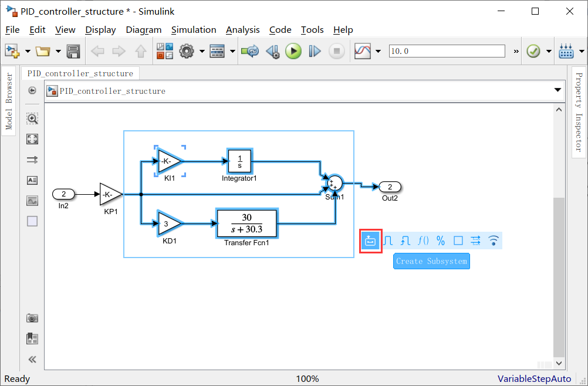Click the Create Subsystem button
This screenshot has width=588, height=386.
[x=431, y=261]
